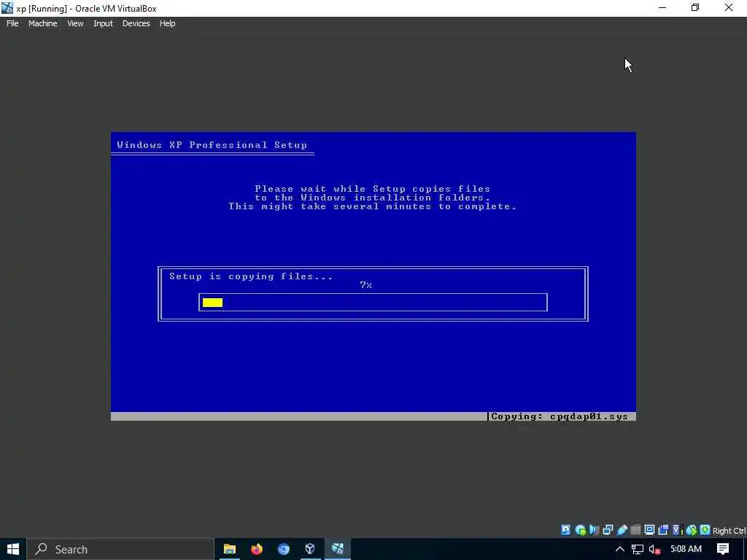The image size is (747, 560).
Task: Open the Help menu
Action: tap(167, 23)
